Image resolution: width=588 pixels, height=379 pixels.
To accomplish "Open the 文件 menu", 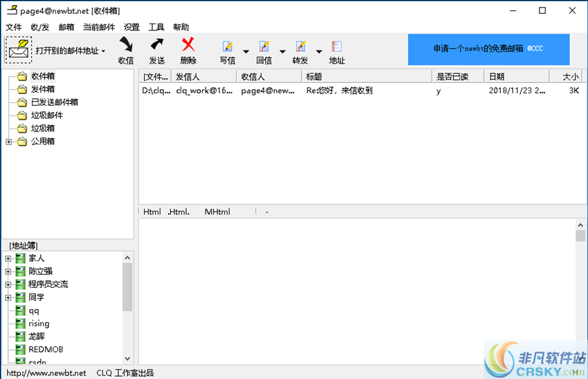I will coord(14,27).
